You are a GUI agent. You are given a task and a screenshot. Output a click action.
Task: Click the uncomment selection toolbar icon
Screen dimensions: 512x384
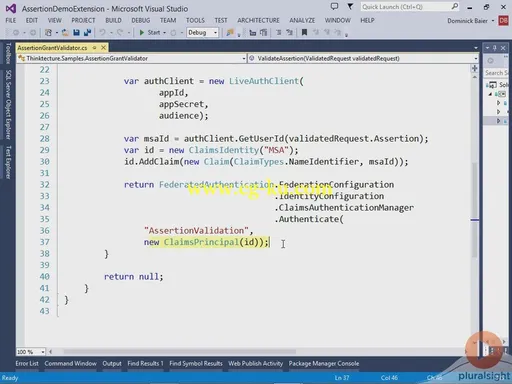[289, 33]
